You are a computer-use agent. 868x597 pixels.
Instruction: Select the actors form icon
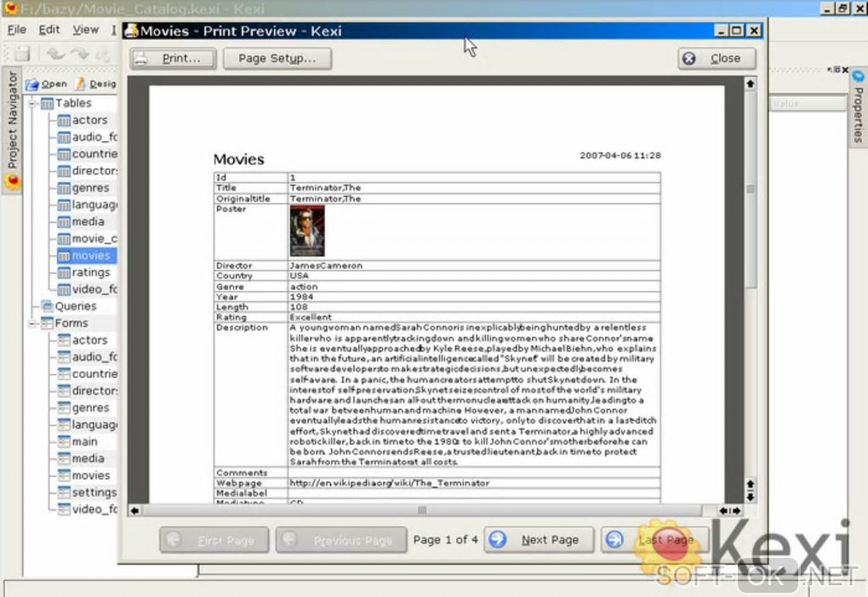click(x=64, y=340)
